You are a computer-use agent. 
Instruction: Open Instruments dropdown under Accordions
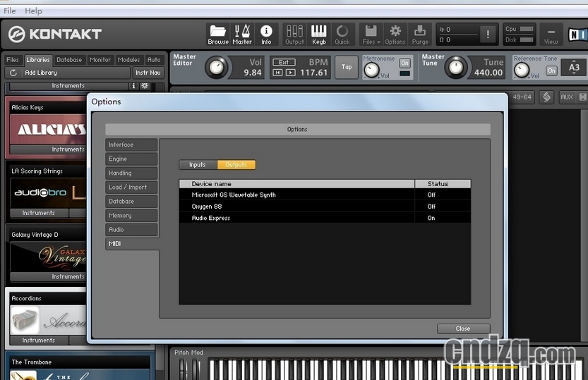39,341
